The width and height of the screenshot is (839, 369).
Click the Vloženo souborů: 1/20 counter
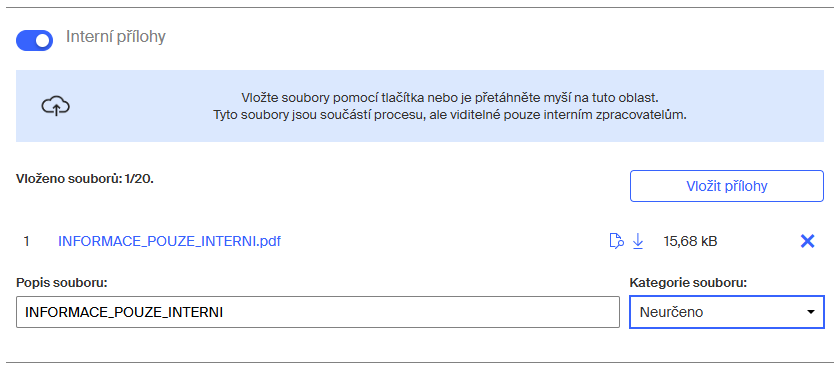tap(85, 179)
